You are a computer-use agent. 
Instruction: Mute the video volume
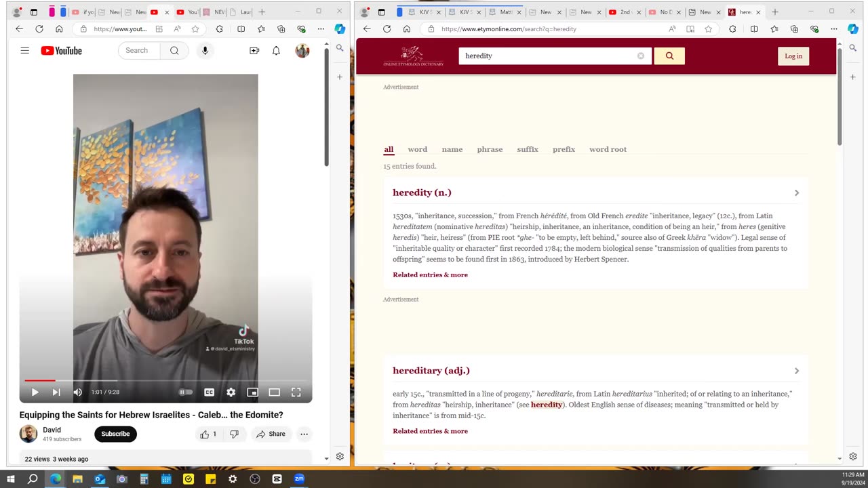77,392
